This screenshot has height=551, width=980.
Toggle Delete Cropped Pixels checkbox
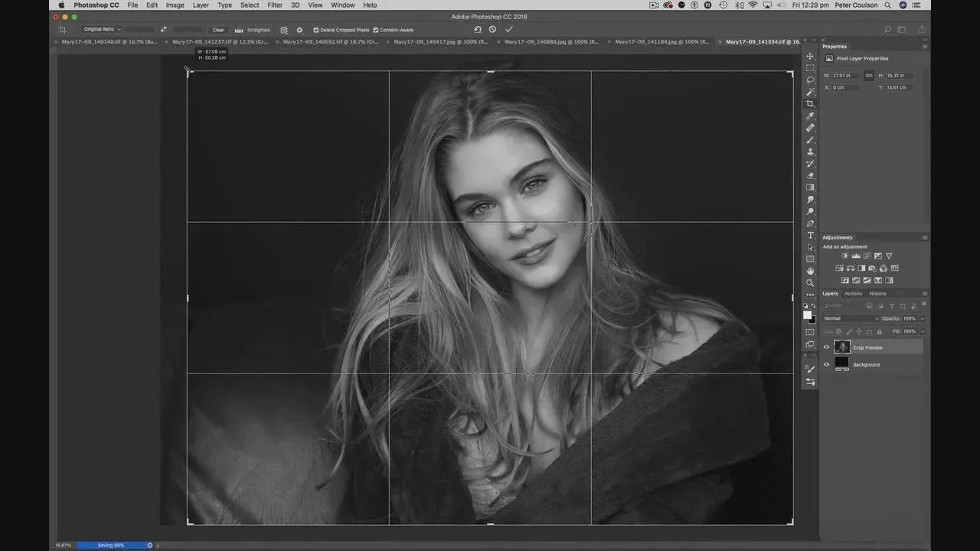pyautogui.click(x=316, y=30)
